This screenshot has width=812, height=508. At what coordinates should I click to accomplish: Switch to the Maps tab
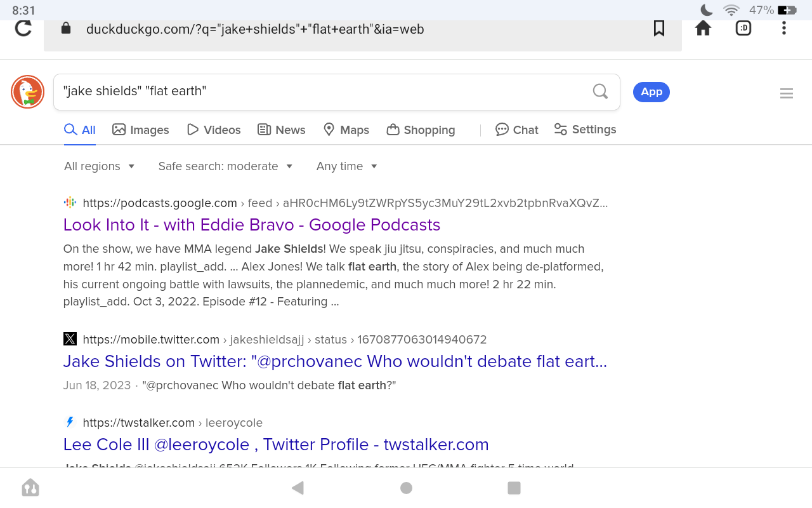(x=346, y=130)
